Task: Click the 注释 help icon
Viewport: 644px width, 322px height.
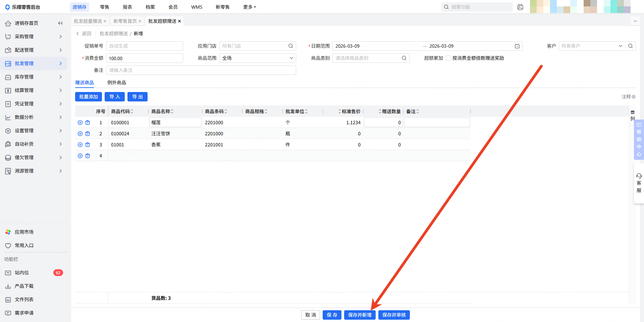Action: [x=634, y=97]
